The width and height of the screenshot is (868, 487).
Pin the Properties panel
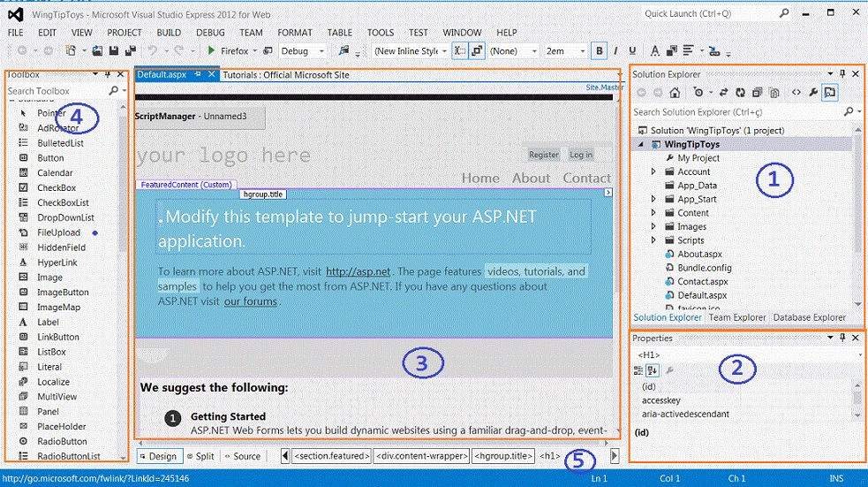tap(842, 338)
